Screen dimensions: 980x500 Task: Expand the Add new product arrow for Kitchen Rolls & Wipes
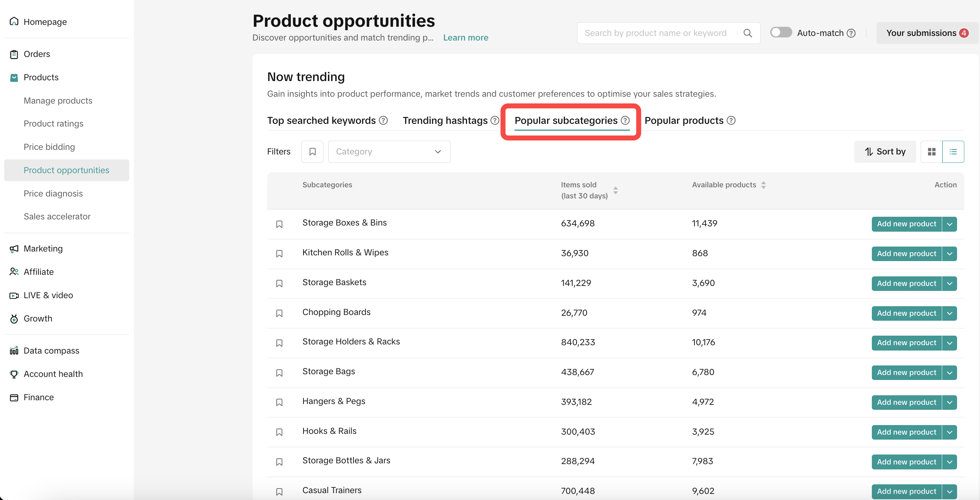tap(950, 254)
